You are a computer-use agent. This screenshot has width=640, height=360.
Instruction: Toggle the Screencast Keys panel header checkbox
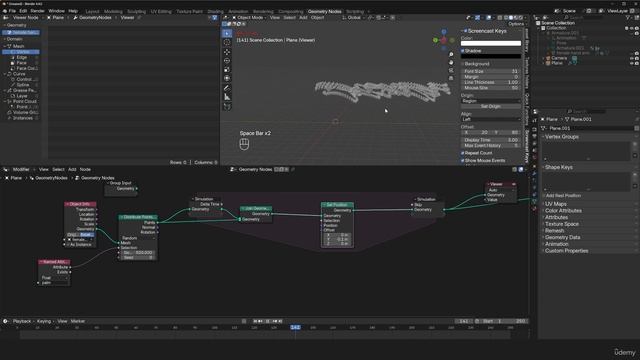click(x=465, y=31)
